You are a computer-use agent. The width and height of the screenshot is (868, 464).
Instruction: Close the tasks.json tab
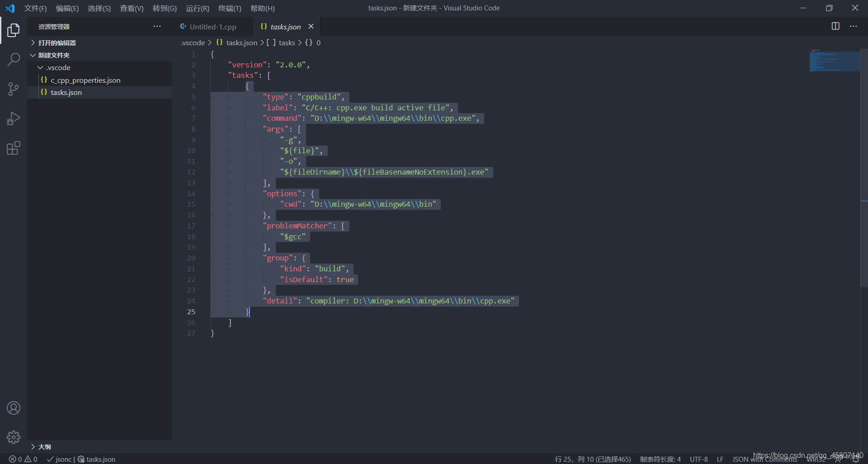tap(311, 27)
